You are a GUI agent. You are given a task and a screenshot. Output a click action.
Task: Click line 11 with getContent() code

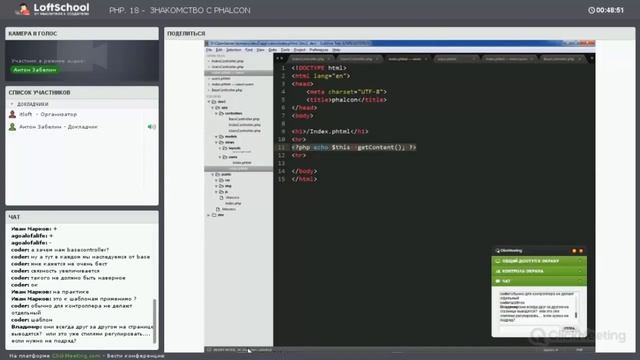tap(354, 147)
